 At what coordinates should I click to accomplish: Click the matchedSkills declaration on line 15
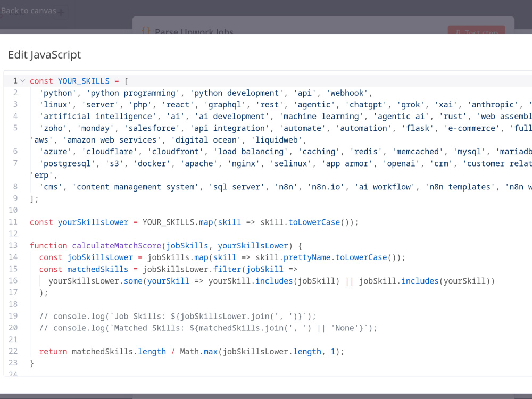[98, 269]
